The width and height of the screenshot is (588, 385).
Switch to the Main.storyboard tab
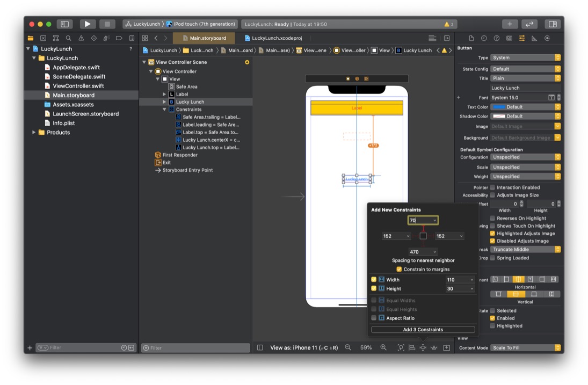click(204, 38)
